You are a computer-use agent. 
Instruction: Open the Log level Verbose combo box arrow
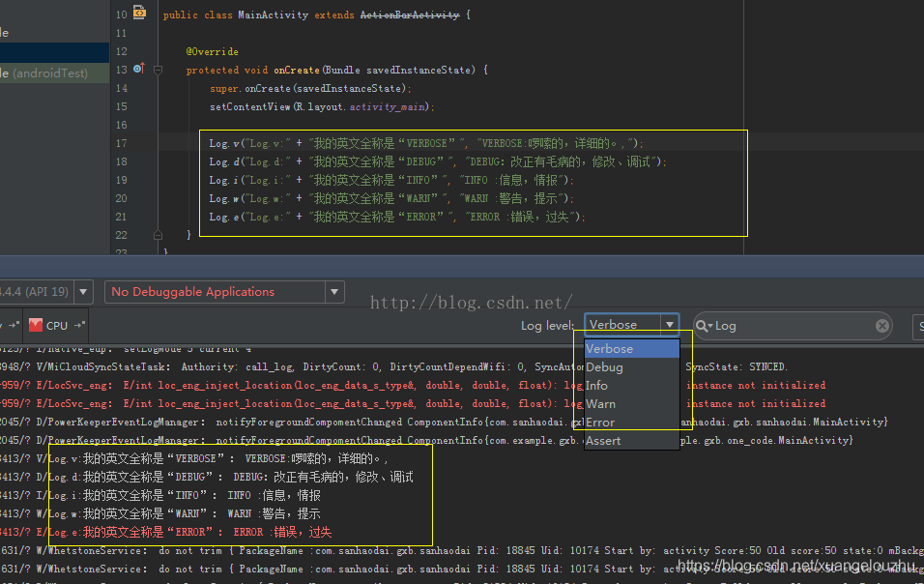pos(670,325)
